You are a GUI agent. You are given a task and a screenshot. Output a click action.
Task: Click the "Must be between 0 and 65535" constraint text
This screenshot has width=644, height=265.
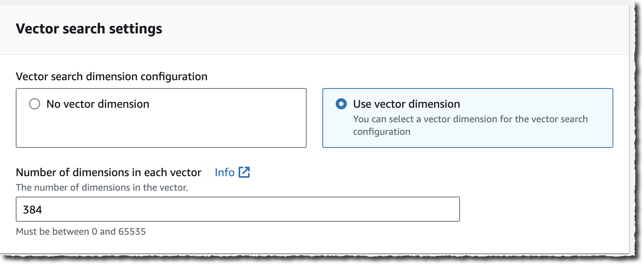pyautogui.click(x=81, y=232)
